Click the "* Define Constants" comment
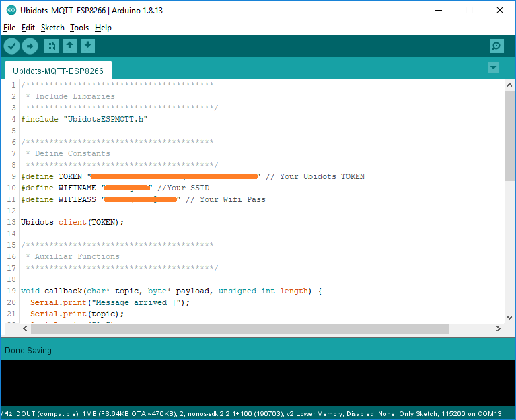 coord(68,153)
